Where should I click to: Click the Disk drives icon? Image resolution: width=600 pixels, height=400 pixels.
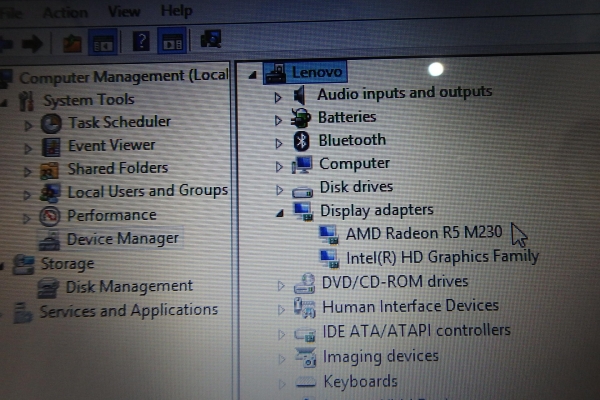(303, 191)
